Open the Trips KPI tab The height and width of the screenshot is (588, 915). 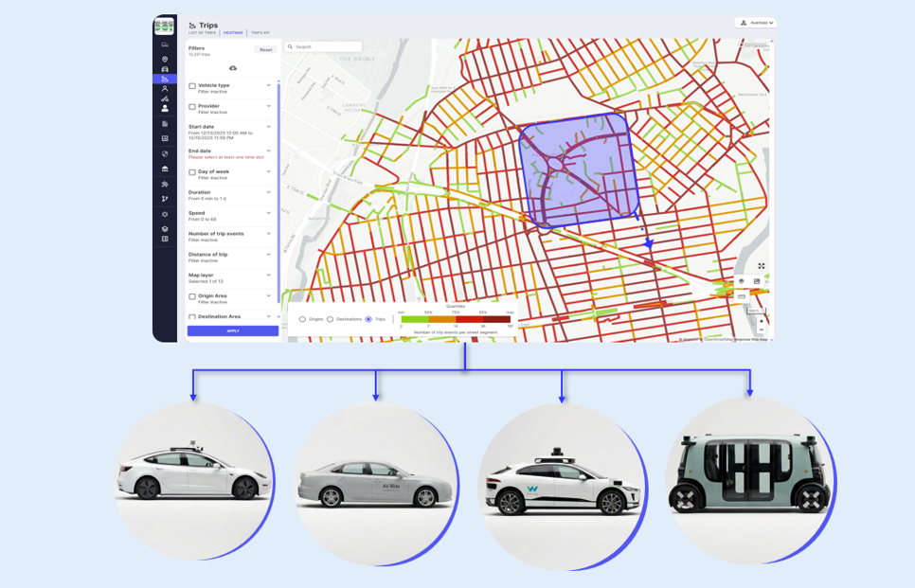tap(260, 33)
